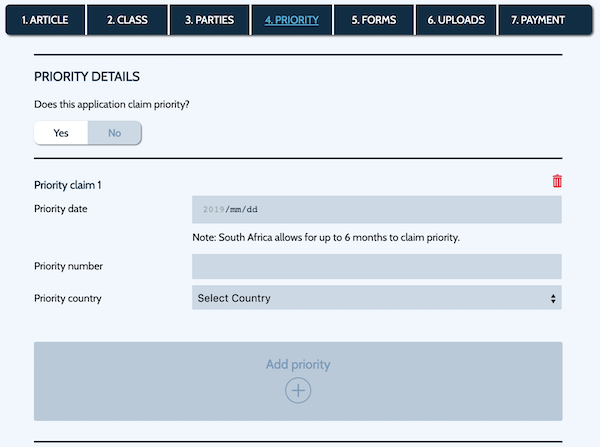Open the 2. Class tab
Screen dimensions: 600x447
click(x=127, y=20)
